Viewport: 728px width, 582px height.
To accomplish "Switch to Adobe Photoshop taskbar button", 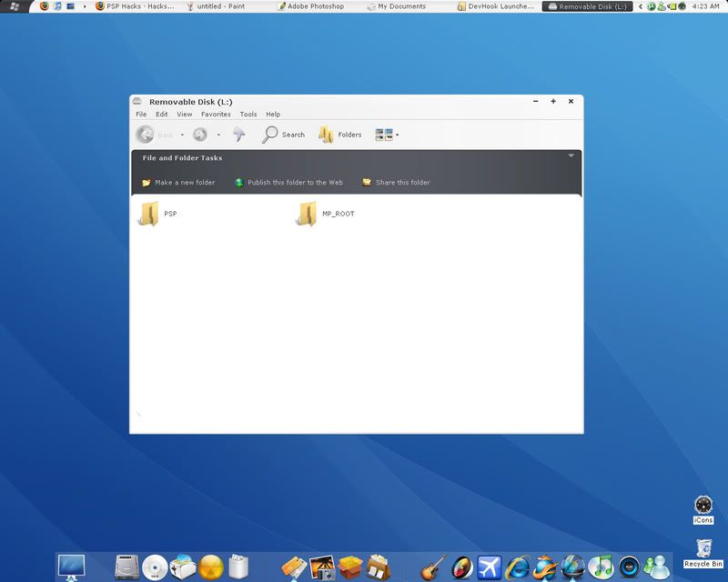I will [310, 6].
